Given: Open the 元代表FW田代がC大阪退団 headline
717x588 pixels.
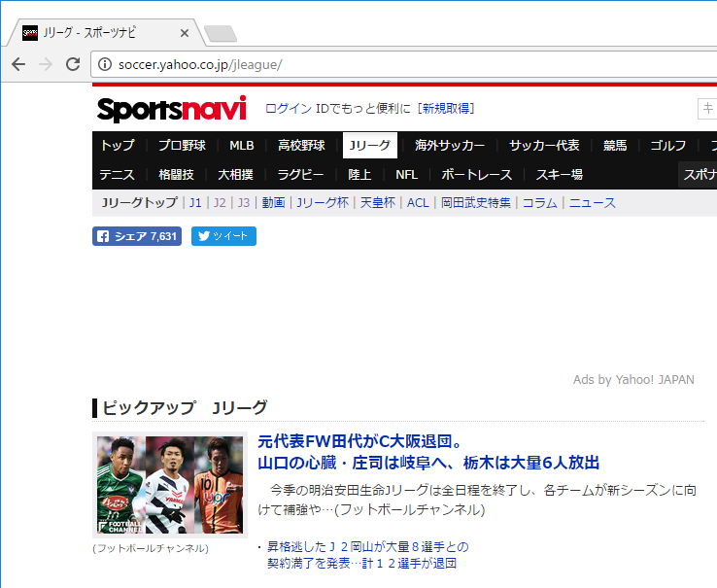Looking at the screenshot, I should click(x=359, y=442).
